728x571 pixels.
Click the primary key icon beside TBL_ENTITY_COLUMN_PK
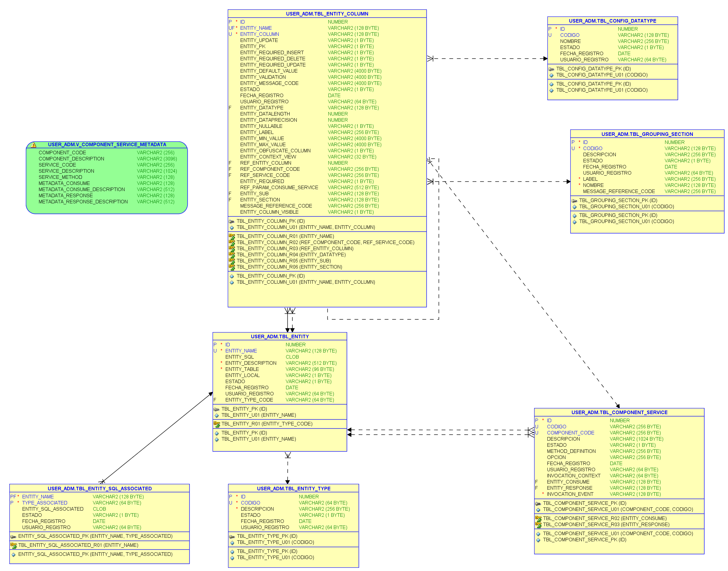232,221
